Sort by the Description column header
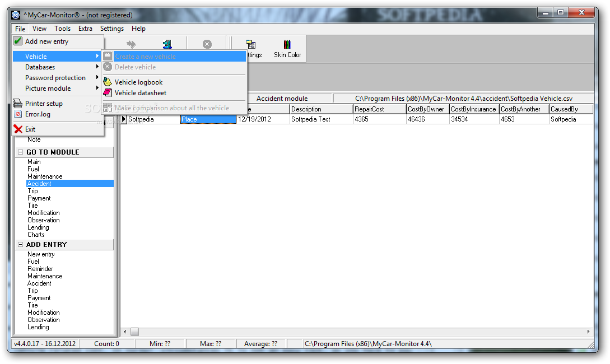610x364 pixels. click(x=322, y=109)
